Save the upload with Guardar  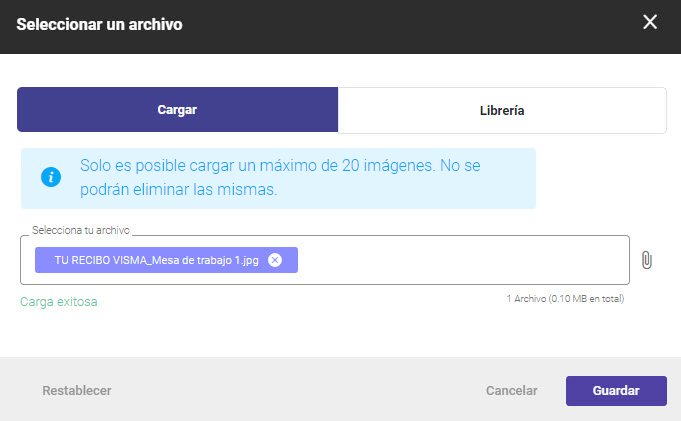[x=616, y=391]
